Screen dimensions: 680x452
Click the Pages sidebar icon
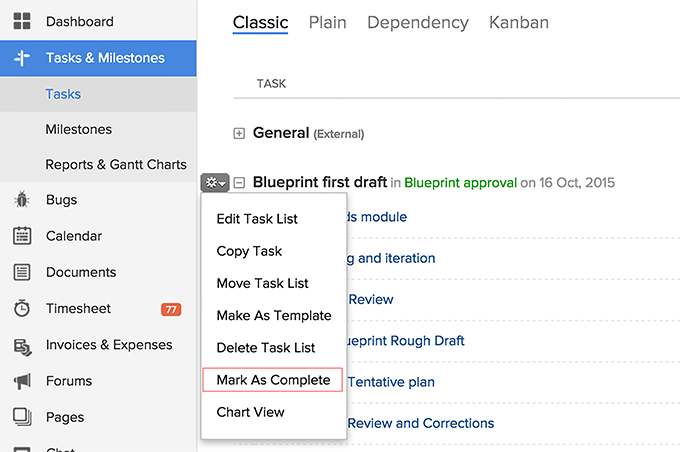[22, 417]
